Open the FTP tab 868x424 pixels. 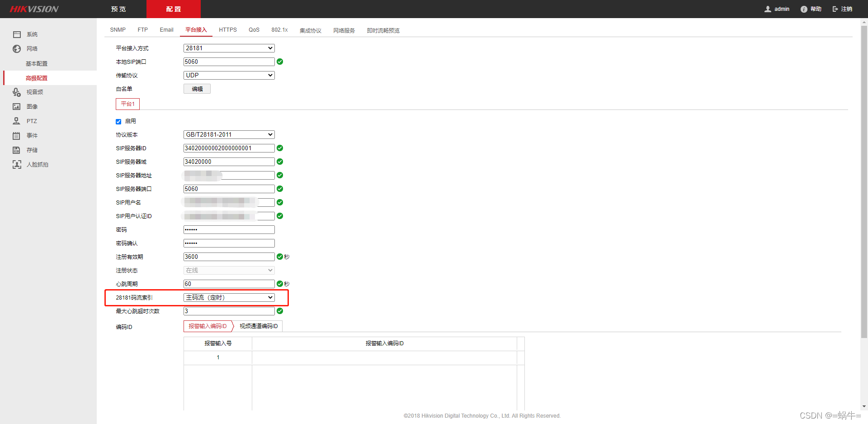pyautogui.click(x=143, y=30)
